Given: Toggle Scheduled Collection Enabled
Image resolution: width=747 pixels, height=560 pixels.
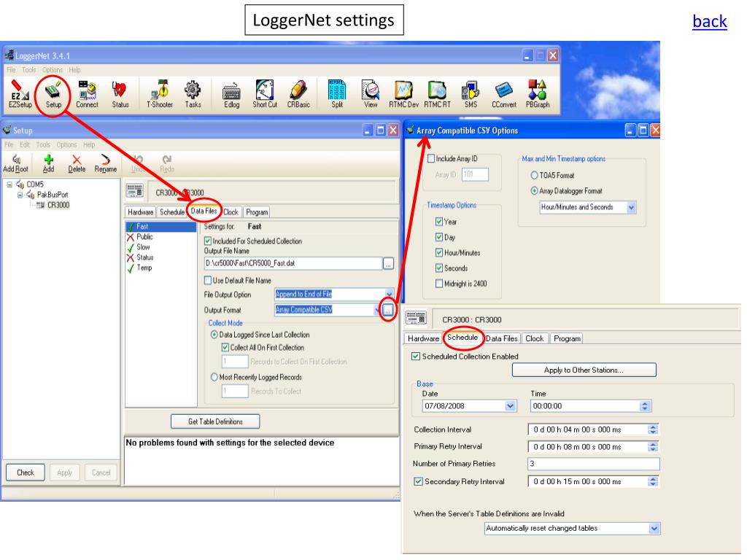Looking at the screenshot, I should (x=416, y=356).
